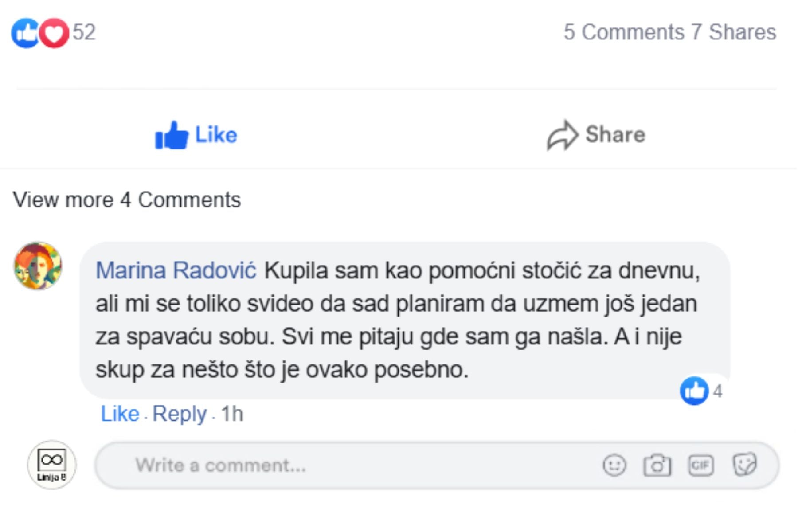Like Marina Radović's comment
798x532 pixels.
pos(120,414)
